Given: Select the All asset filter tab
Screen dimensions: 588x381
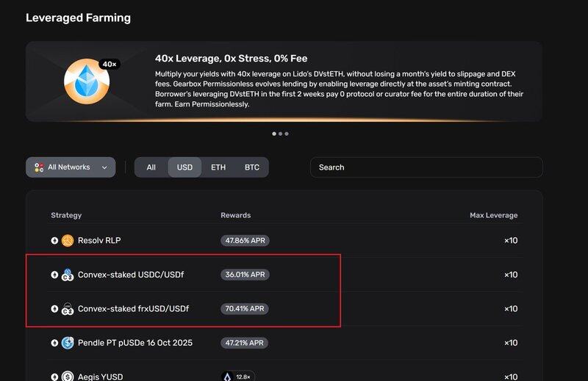Looking at the screenshot, I should [x=151, y=167].
